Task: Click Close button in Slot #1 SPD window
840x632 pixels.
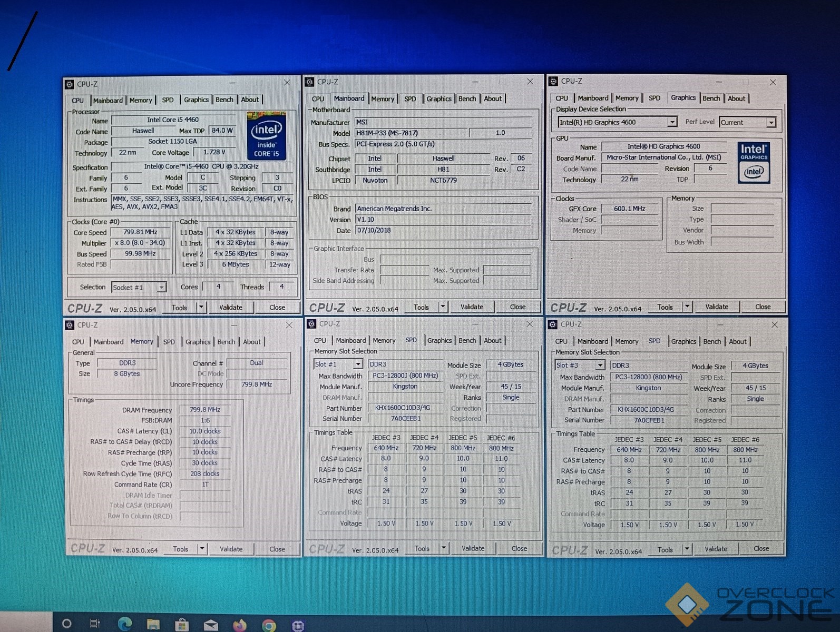Action: pyautogui.click(x=519, y=548)
